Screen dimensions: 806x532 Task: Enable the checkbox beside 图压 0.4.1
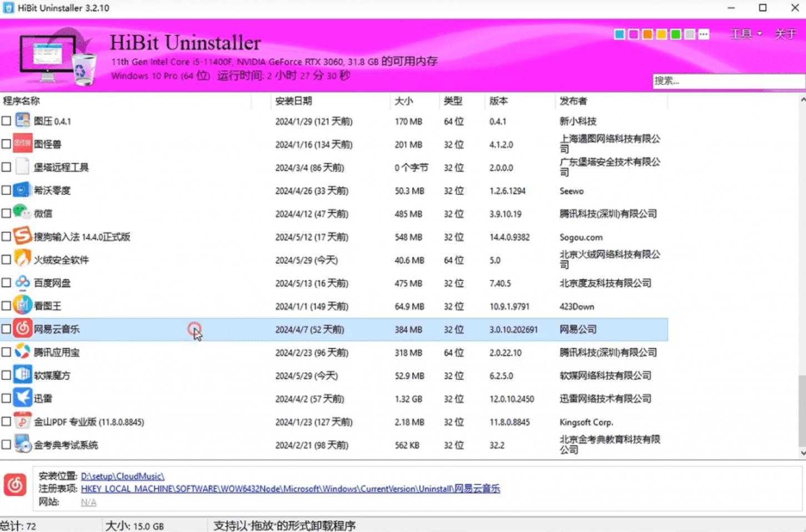point(7,121)
